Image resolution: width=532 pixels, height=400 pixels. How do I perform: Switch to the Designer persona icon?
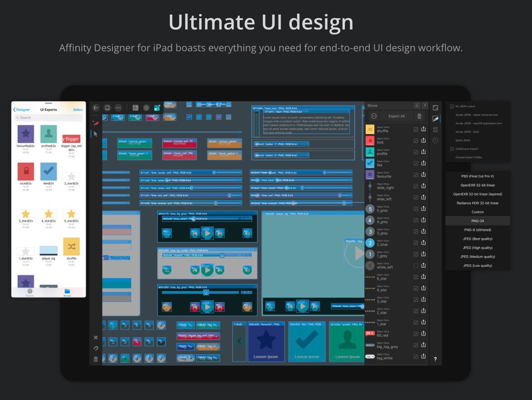tap(135, 108)
